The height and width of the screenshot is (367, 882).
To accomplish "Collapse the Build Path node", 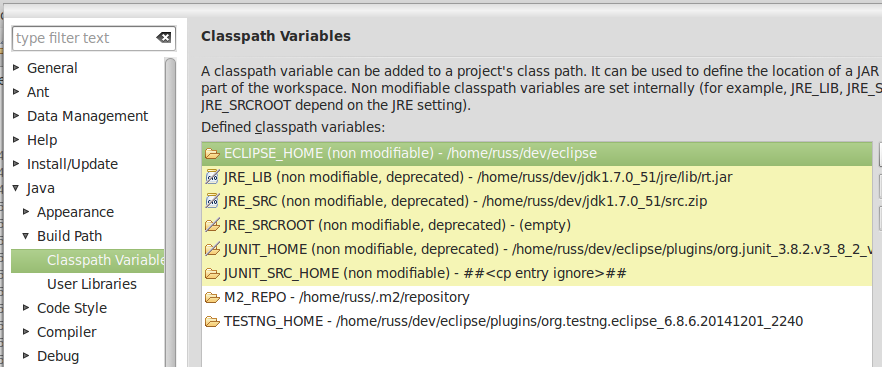I will (26, 236).
